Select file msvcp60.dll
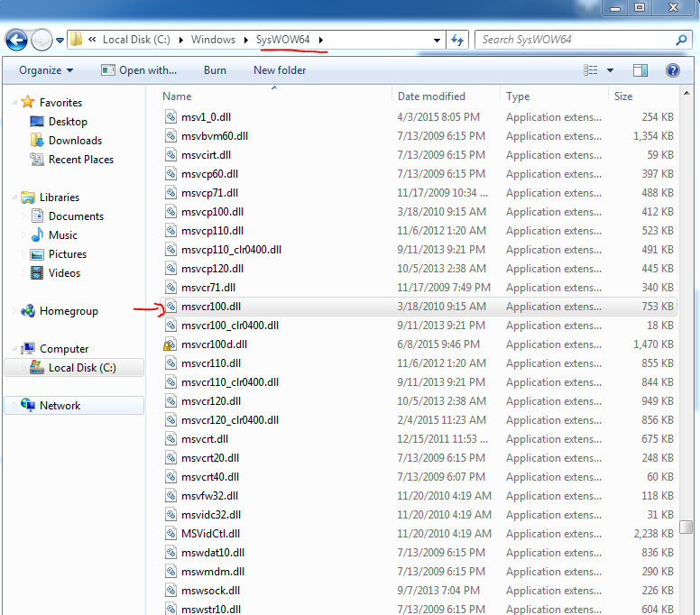700x615 pixels. (209, 174)
